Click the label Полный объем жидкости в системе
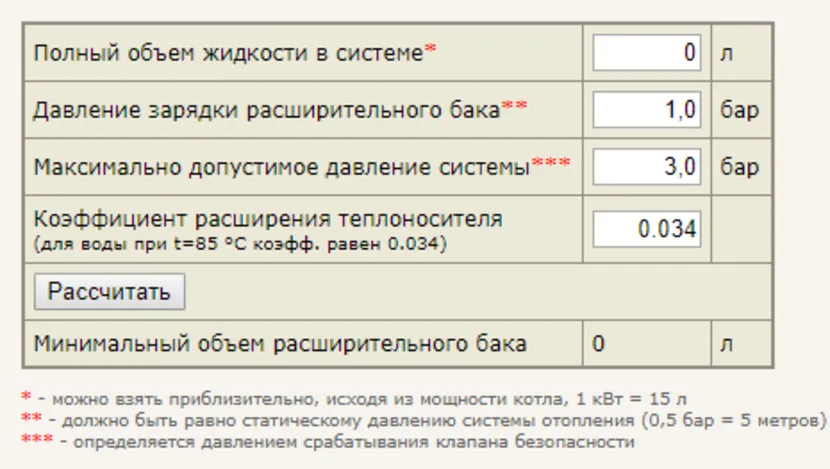This screenshot has width=830, height=469. 229,53
